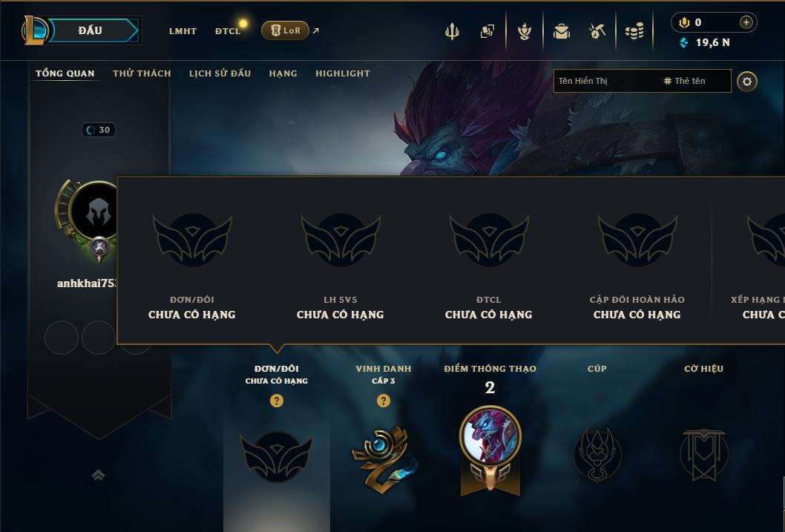Select the CÚP trophy emblem
785x532 pixels.
597,454
